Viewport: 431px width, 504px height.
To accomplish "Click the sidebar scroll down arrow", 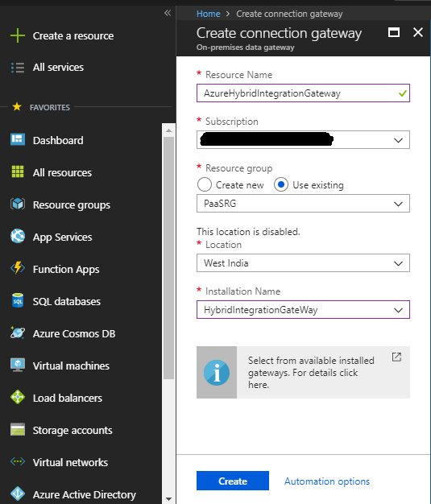I will [x=168, y=499].
